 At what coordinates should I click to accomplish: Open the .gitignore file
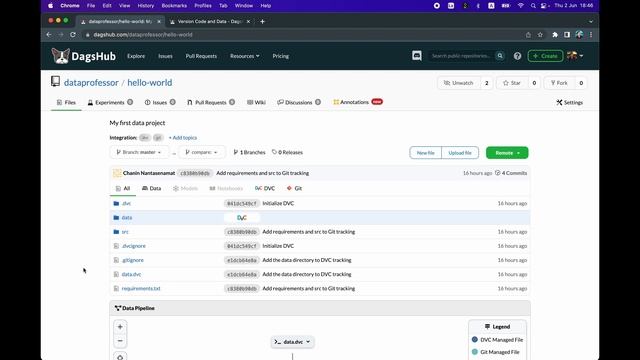pyautogui.click(x=133, y=260)
